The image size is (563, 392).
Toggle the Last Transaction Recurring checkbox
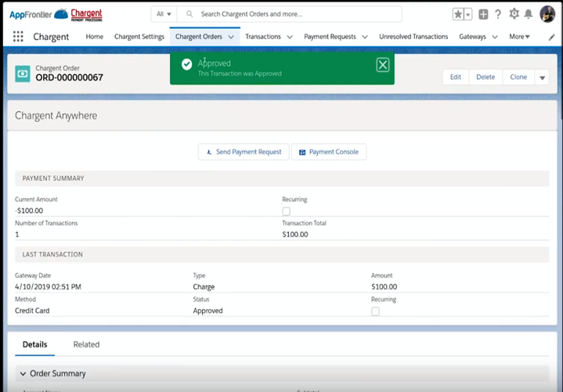click(x=375, y=311)
